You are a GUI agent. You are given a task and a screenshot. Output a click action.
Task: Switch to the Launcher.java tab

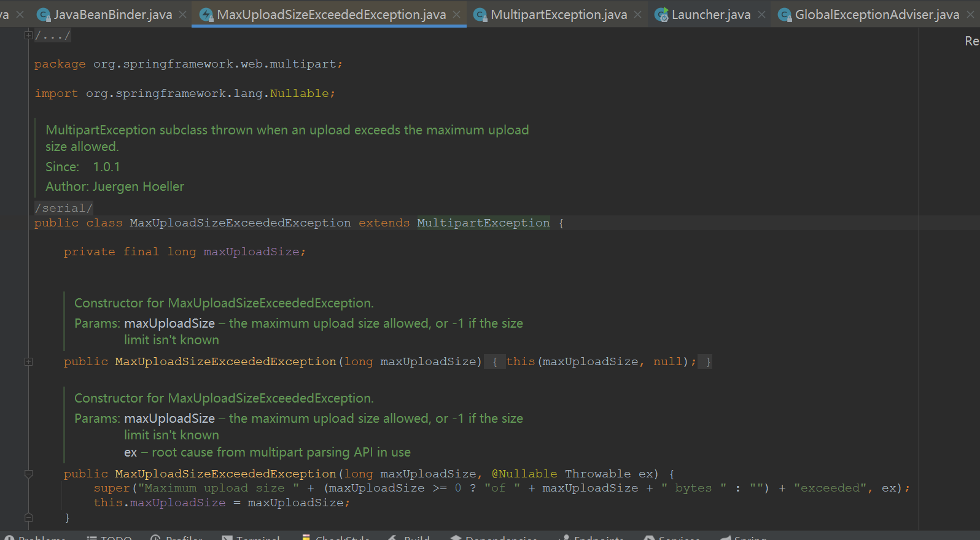pyautogui.click(x=711, y=15)
